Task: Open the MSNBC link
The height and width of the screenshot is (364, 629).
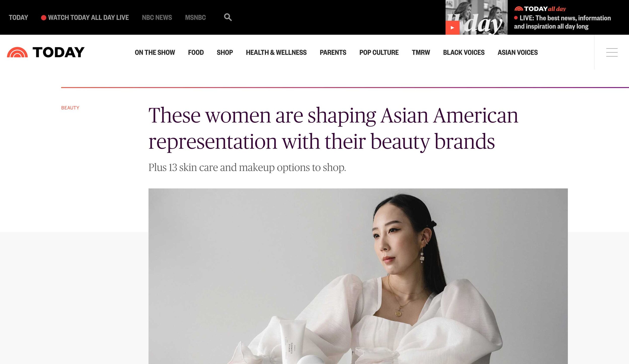Action: point(195,18)
